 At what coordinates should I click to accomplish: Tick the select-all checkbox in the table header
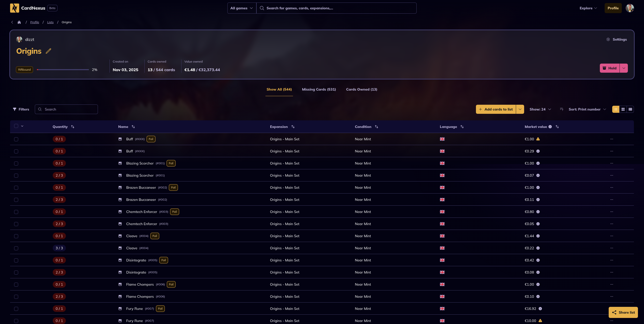point(16,126)
